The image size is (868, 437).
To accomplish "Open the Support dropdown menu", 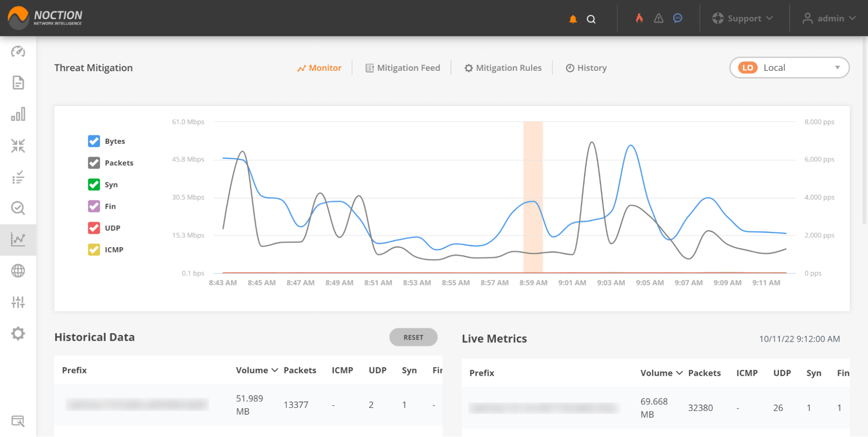I will [x=743, y=18].
